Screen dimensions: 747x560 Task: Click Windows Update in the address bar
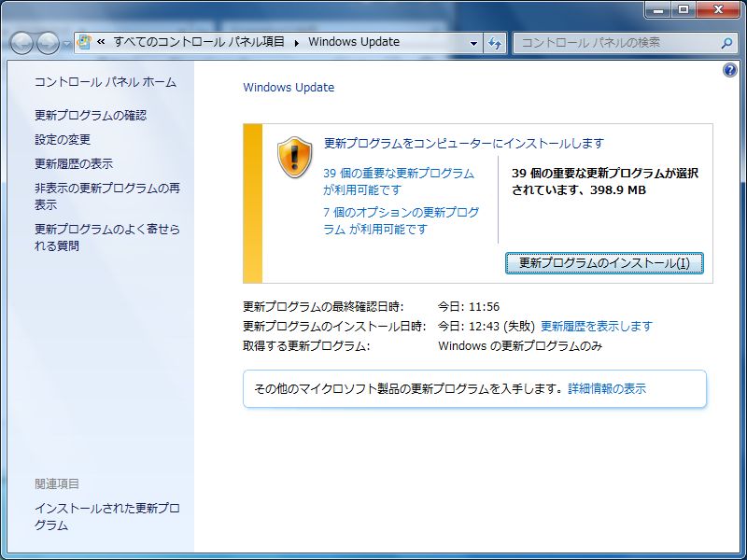coord(354,42)
